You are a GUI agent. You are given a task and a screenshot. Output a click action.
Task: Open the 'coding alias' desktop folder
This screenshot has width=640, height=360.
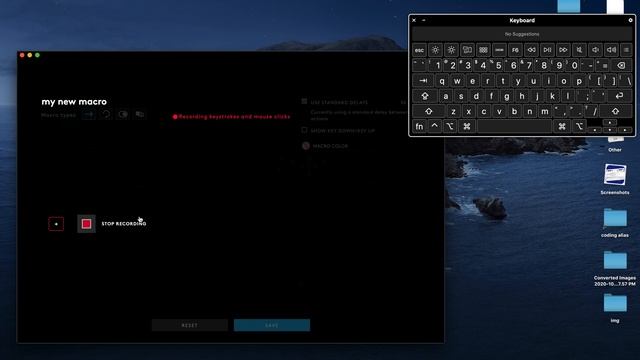(615, 222)
